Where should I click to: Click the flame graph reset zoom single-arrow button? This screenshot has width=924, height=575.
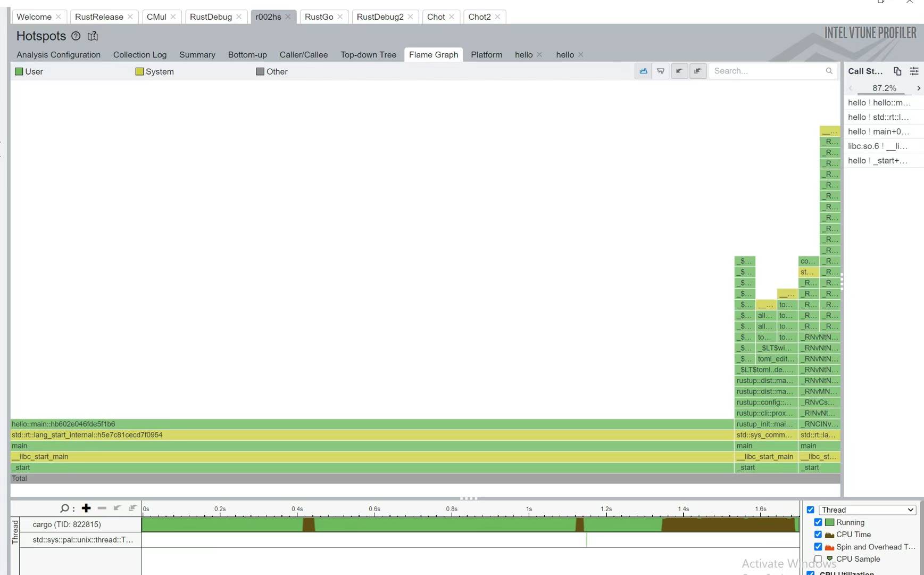pos(679,71)
